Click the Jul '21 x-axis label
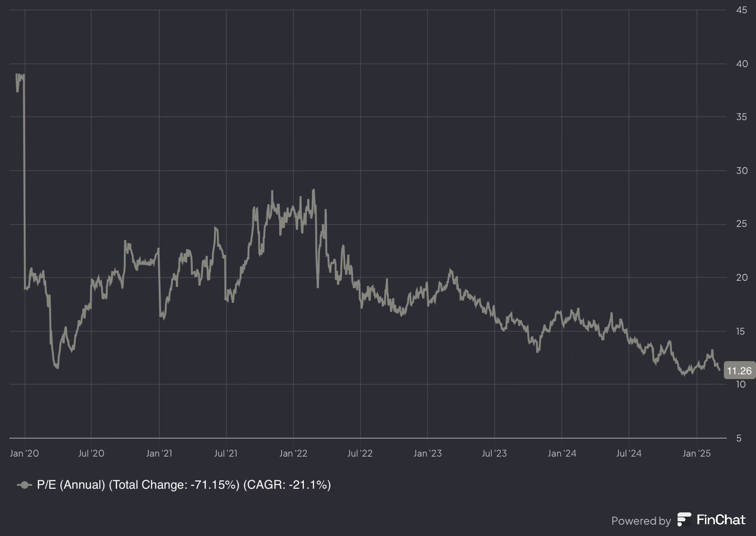Viewport: 756px width, 536px height. point(226,453)
